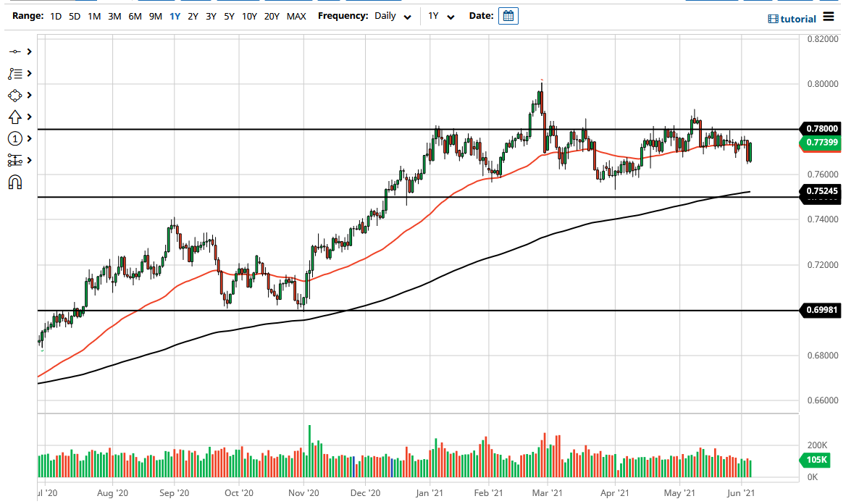
Task: Click the Jun '21 x-axis label
Action: [741, 492]
